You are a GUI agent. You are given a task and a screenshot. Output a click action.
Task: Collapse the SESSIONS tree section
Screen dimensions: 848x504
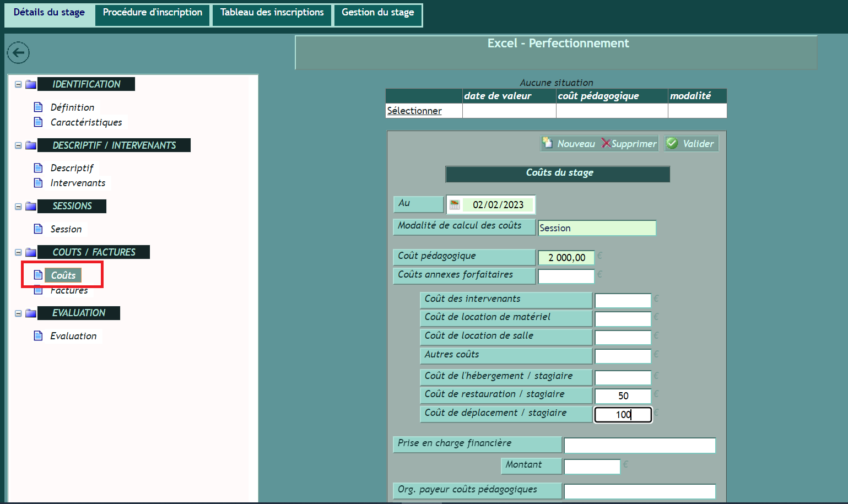18,207
